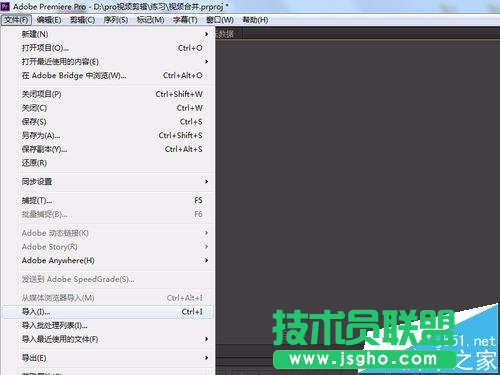Select the 关闭(C) menu entry

107,108
